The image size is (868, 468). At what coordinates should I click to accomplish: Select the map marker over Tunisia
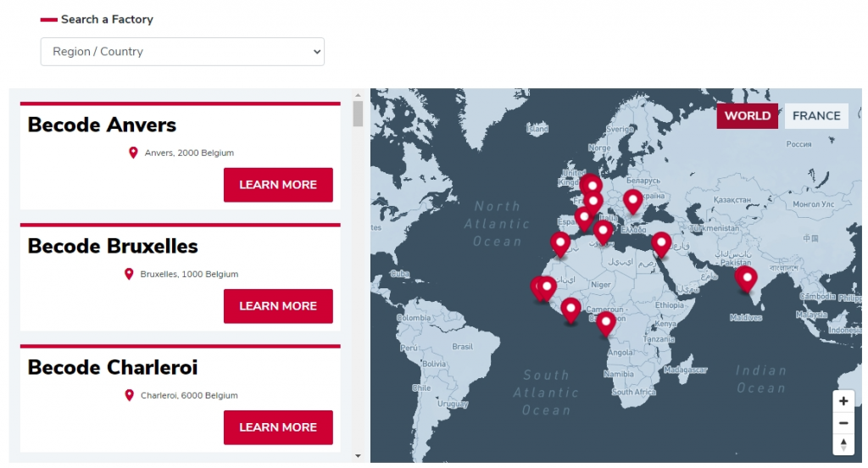(x=603, y=232)
